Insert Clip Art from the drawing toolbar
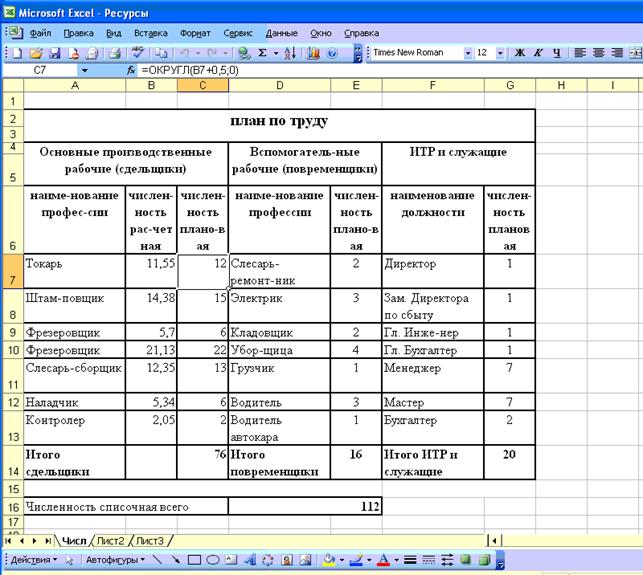 coord(287,559)
